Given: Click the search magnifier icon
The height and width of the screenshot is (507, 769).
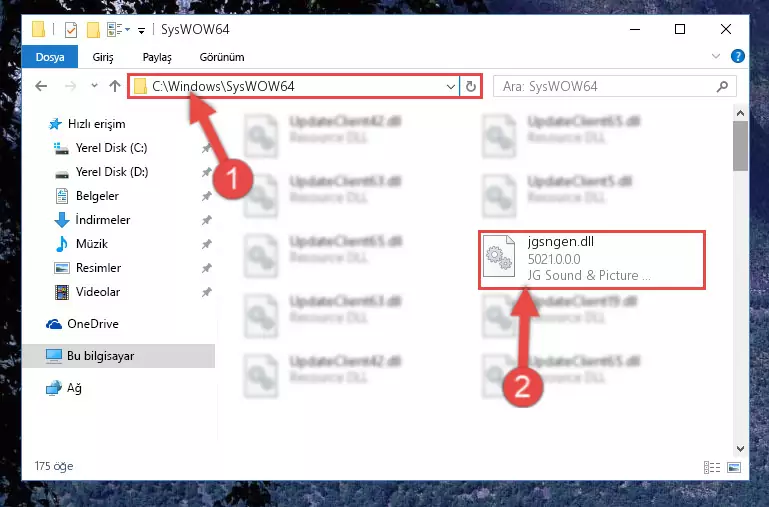Looking at the screenshot, I should coord(722,87).
